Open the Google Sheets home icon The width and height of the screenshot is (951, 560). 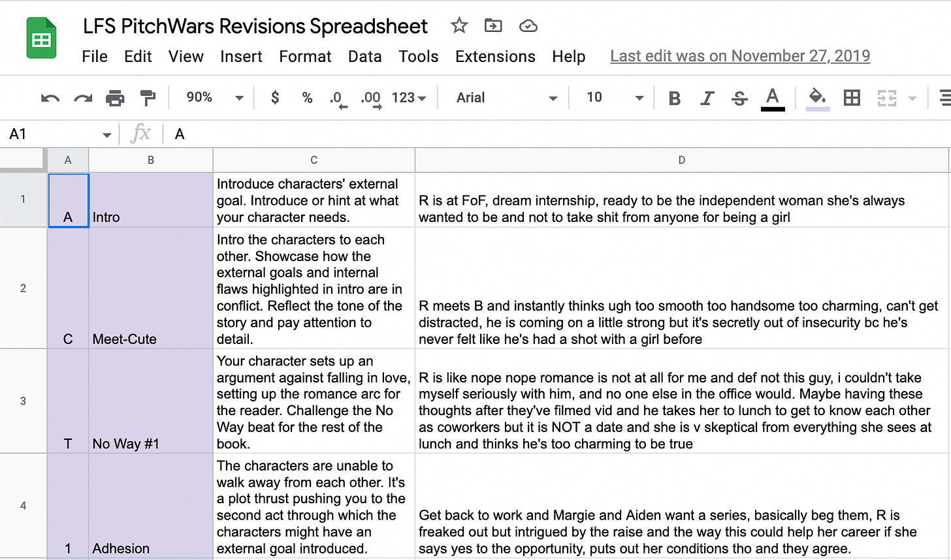(x=41, y=39)
